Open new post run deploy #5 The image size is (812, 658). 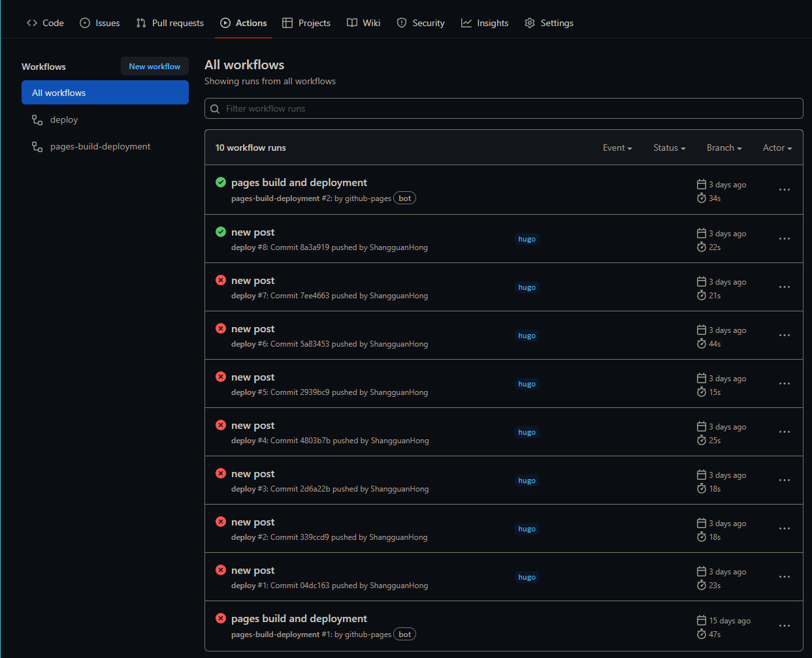(x=253, y=377)
